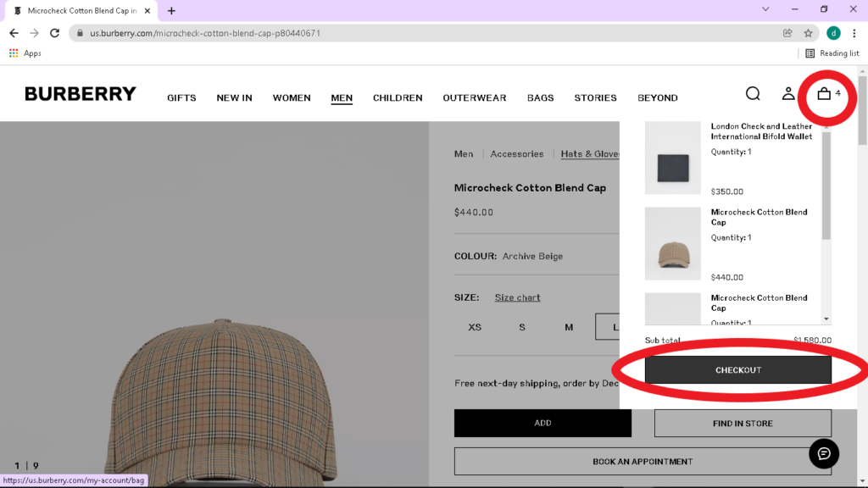Open the Children menu
This screenshot has width=868, height=488.
point(398,98)
